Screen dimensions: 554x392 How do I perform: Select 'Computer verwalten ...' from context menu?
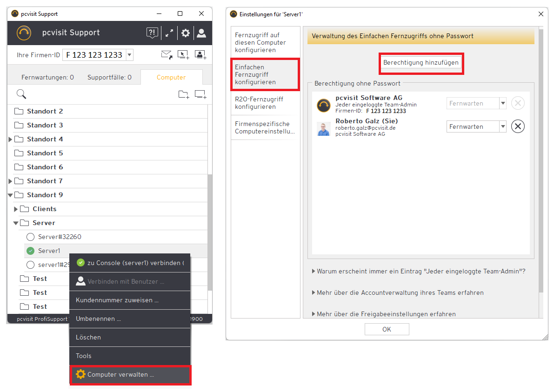[120, 375]
